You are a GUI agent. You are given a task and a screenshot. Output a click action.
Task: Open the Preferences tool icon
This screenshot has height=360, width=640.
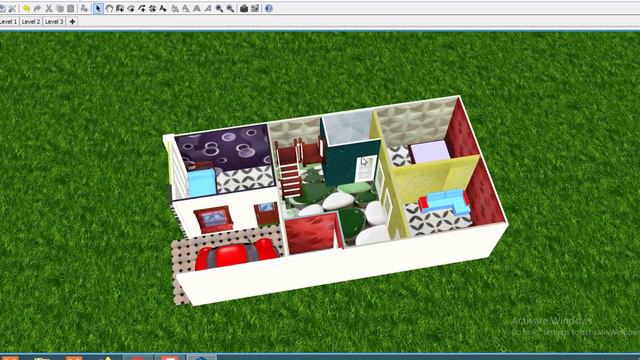pyautogui.click(x=12, y=8)
